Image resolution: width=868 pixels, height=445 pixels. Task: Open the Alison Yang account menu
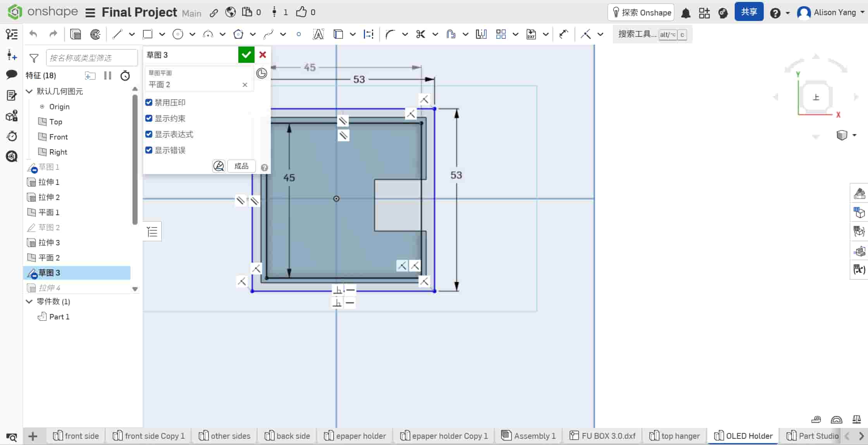831,12
